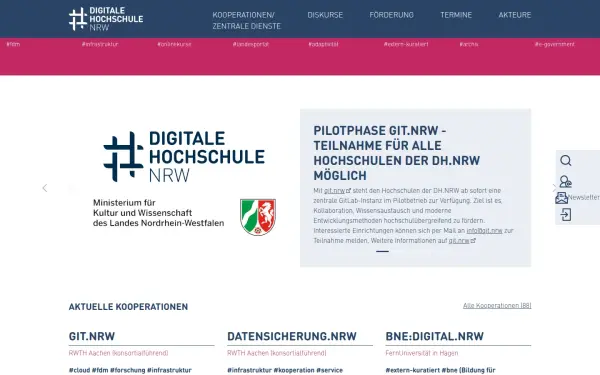
Task: Click the #service tag under DATENSICHERUNG.NRW
Action: coord(329,370)
